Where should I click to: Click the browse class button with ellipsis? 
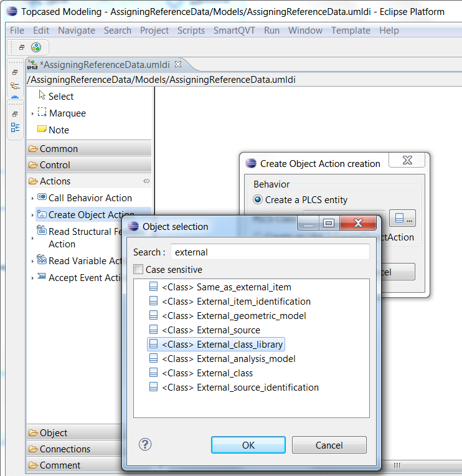click(402, 218)
